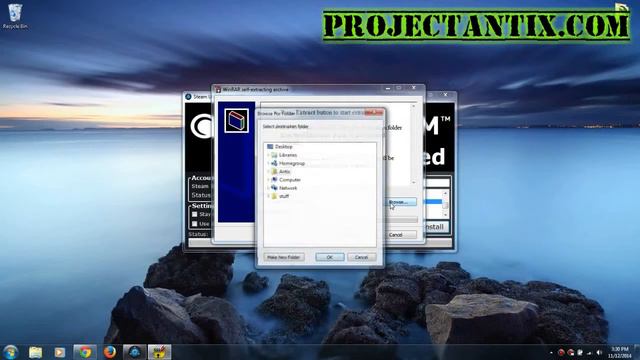Open Windows Explorer from the taskbar
Image resolution: width=640 pixels, height=360 pixels.
pyautogui.click(x=36, y=352)
